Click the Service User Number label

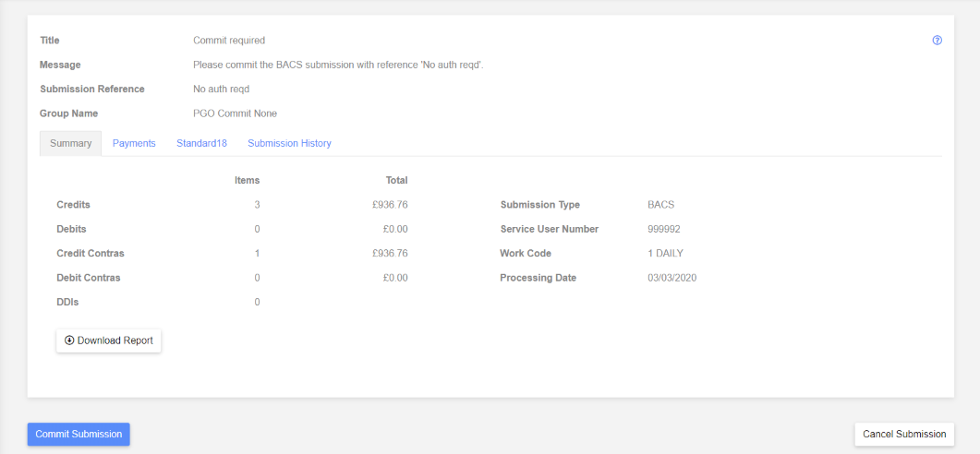(x=550, y=229)
